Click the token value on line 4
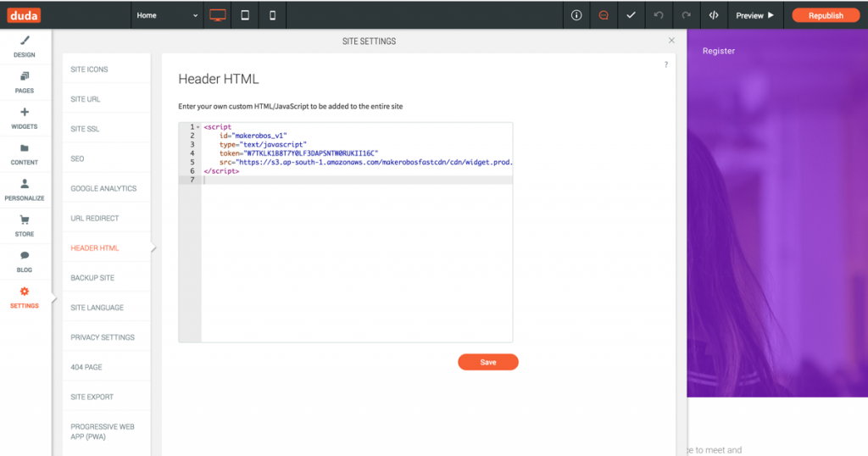The width and height of the screenshot is (868, 456). 311,153
